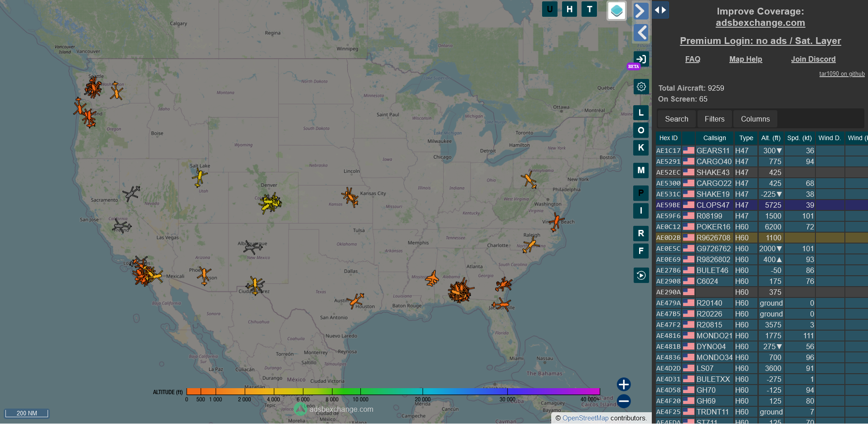Switch to the Search tab
The height and width of the screenshot is (424, 868).
[x=676, y=119]
